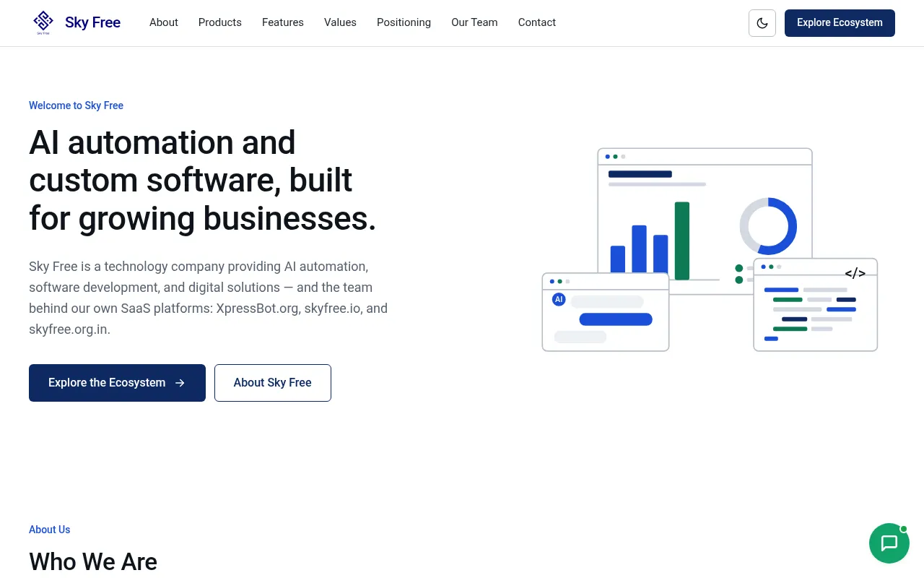Go to Products section in navbar

coord(220,22)
